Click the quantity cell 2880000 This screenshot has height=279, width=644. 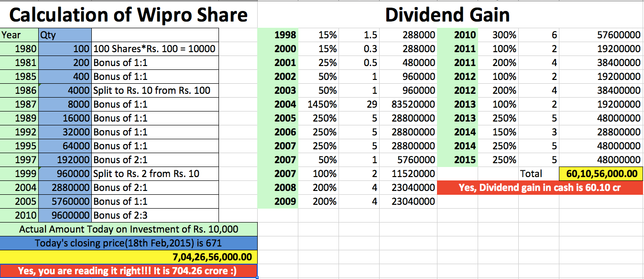pyautogui.click(x=65, y=188)
